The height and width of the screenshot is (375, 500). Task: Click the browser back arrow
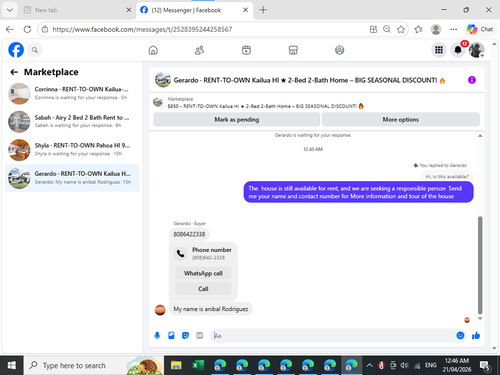tap(10, 29)
